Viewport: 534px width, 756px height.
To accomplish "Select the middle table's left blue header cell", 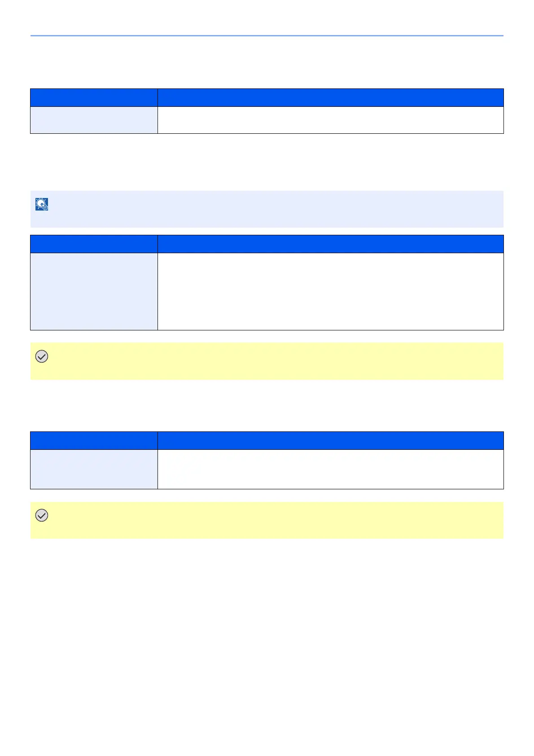I will tap(94, 244).
